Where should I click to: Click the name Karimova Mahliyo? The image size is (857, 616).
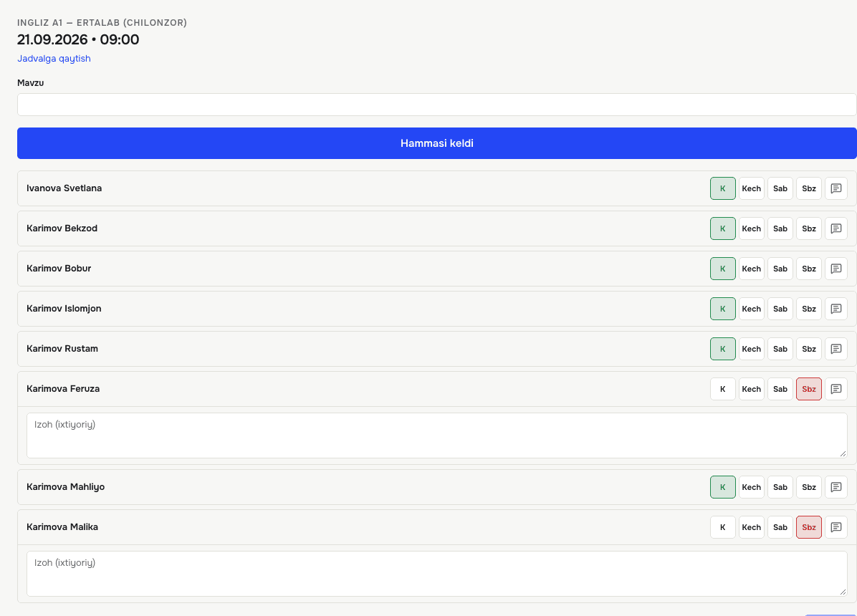tap(66, 486)
